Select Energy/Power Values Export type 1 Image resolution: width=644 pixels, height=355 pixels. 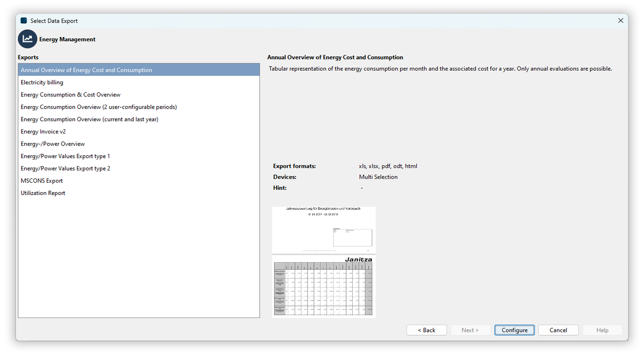tap(65, 156)
